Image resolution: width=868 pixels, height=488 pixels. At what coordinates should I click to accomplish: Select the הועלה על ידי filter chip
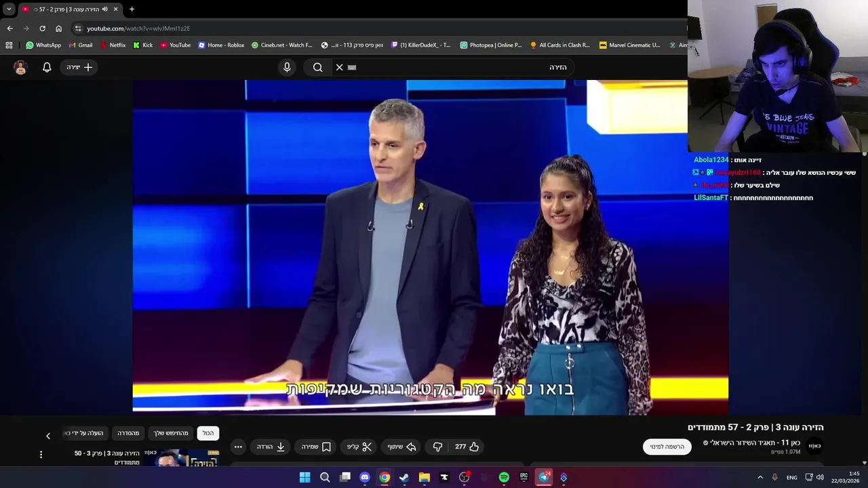(x=85, y=433)
